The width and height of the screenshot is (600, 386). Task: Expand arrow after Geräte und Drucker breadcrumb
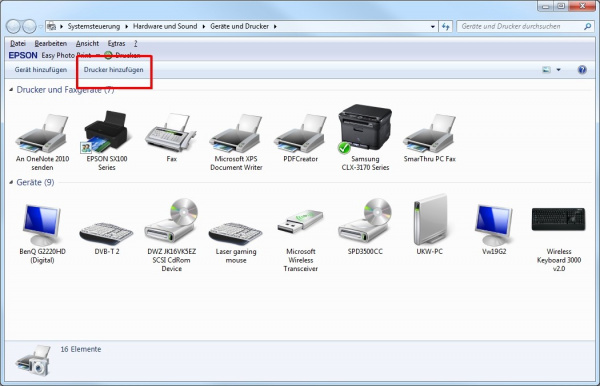275,26
